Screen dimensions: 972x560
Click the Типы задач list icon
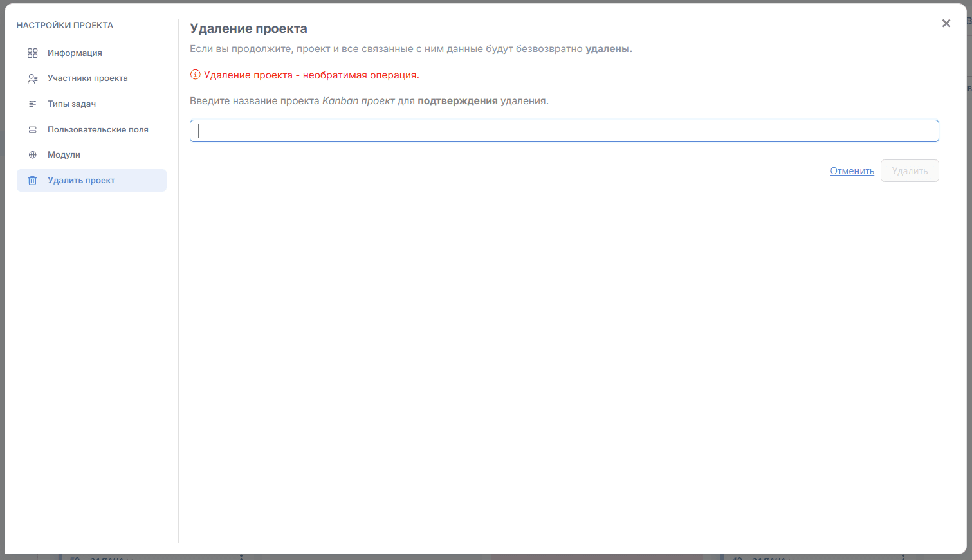(33, 104)
